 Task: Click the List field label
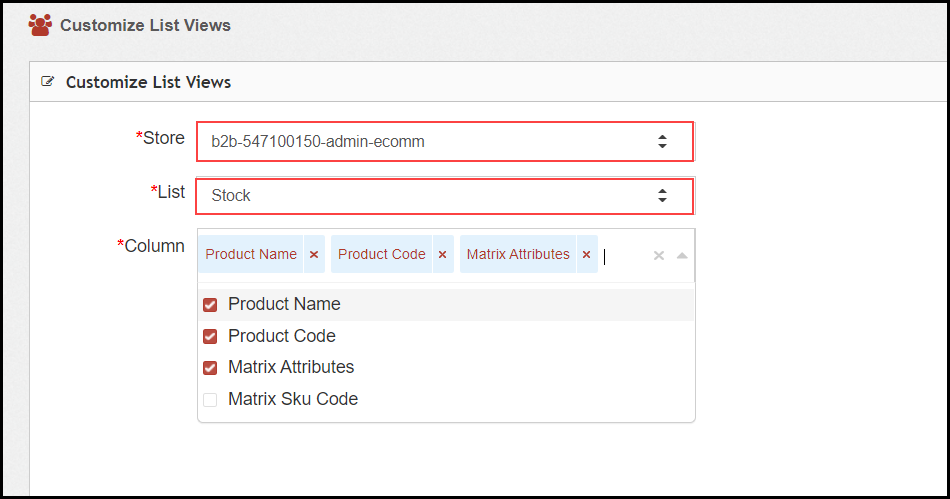168,192
